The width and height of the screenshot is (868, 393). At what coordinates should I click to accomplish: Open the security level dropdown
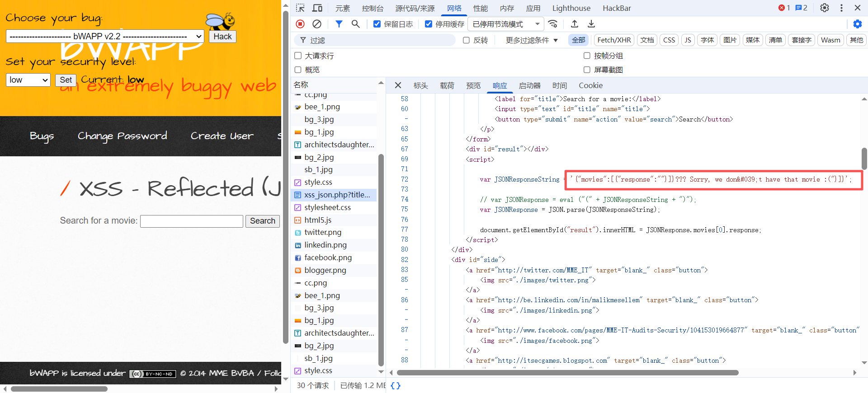coord(28,80)
